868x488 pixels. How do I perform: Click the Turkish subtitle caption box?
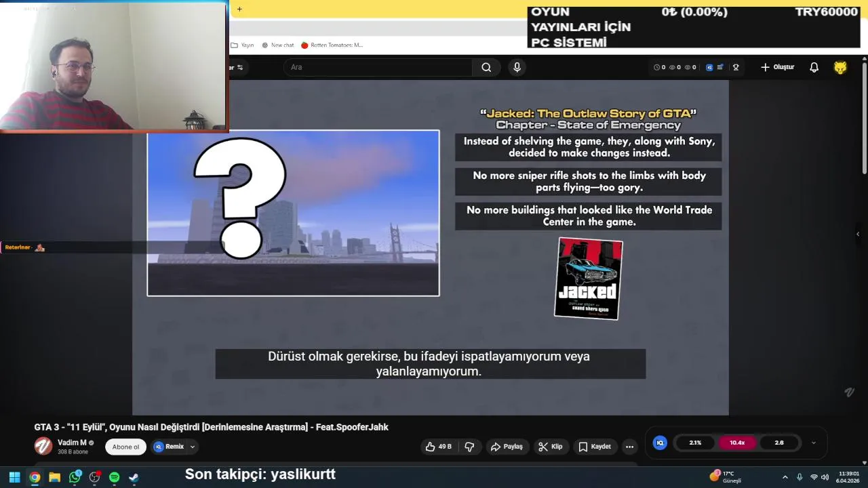click(430, 364)
